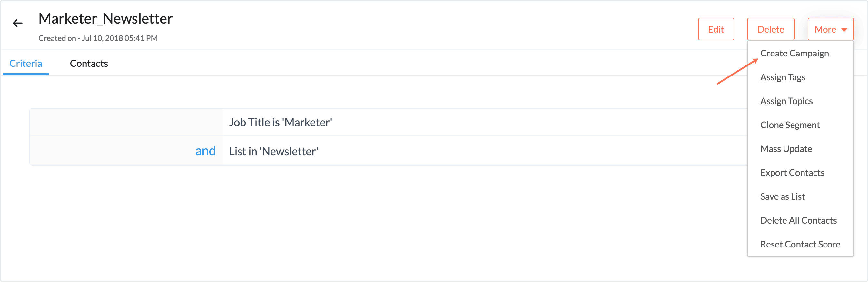Select the Criteria tab
Screen dimensions: 868x282
25,64
